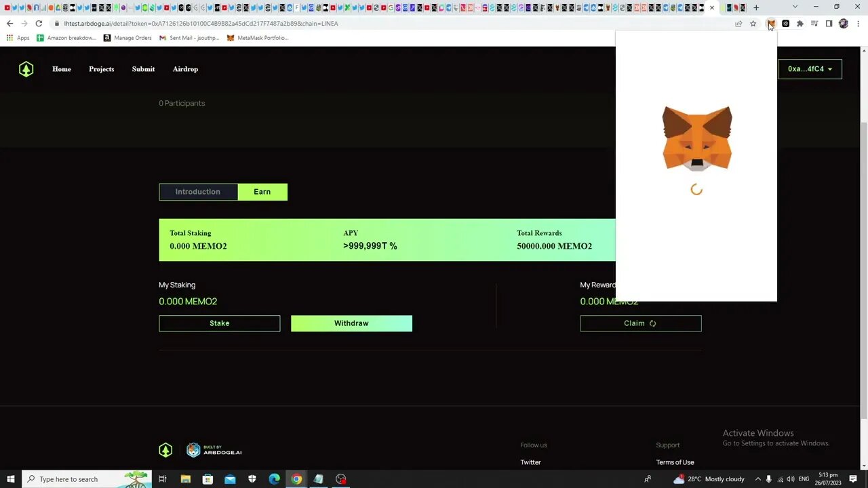
Task: Click the Withdraw button
Action: [351, 323]
